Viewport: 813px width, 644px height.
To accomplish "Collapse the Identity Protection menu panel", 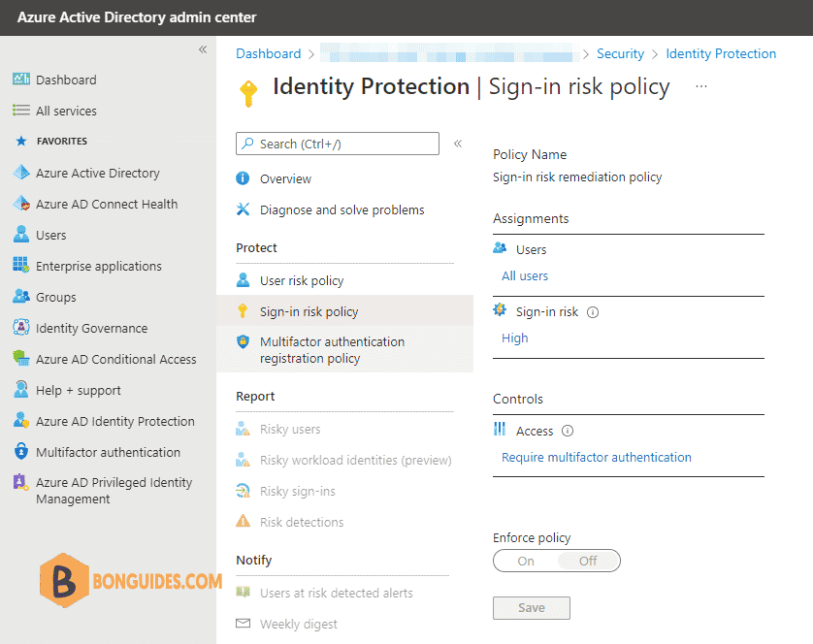I will [x=458, y=144].
